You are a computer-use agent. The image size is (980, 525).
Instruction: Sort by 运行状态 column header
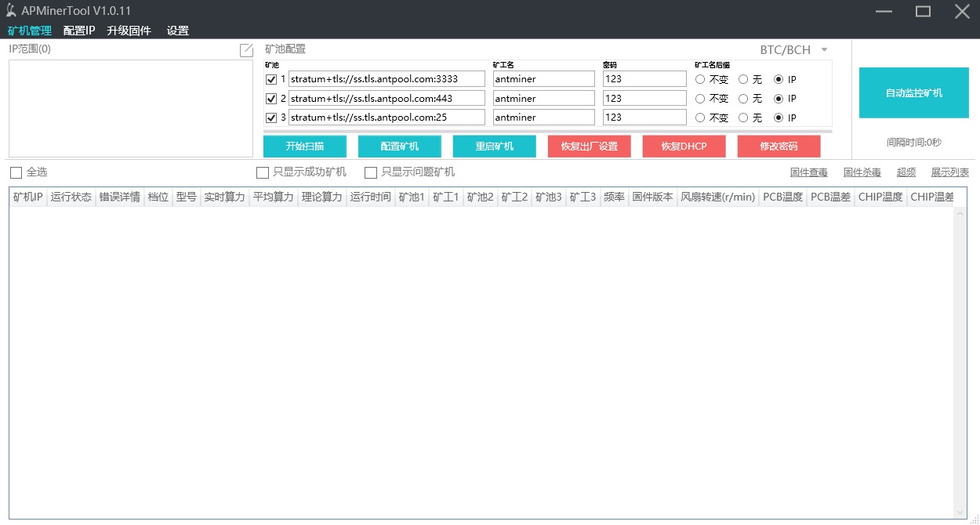[x=71, y=197]
